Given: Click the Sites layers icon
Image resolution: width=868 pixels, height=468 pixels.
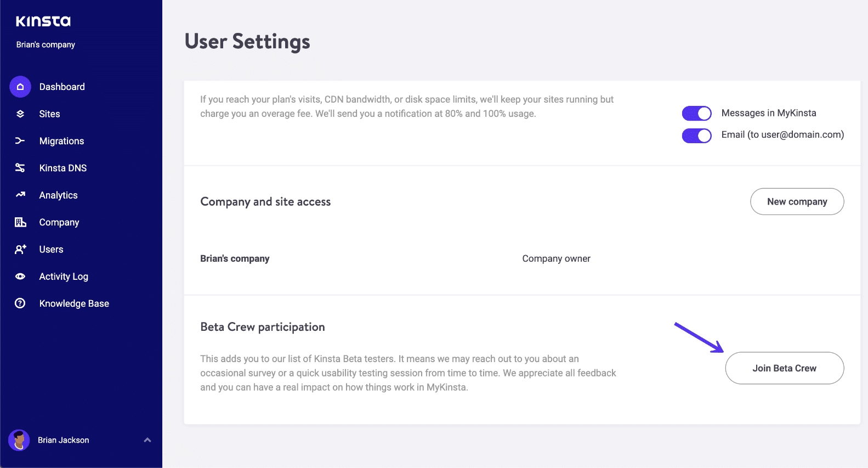Looking at the screenshot, I should [20, 114].
